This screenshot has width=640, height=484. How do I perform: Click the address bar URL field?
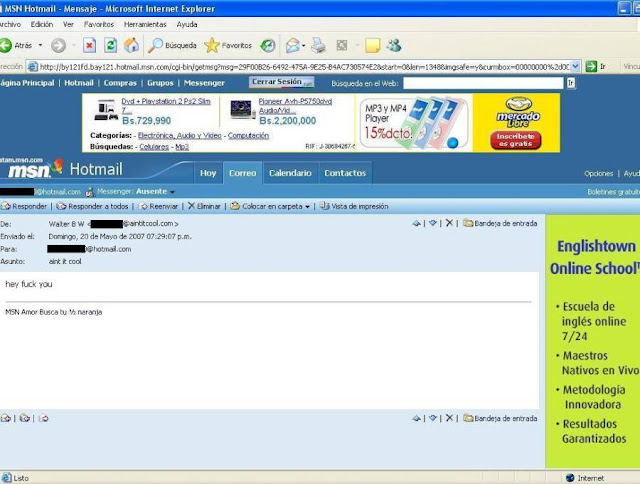304,67
